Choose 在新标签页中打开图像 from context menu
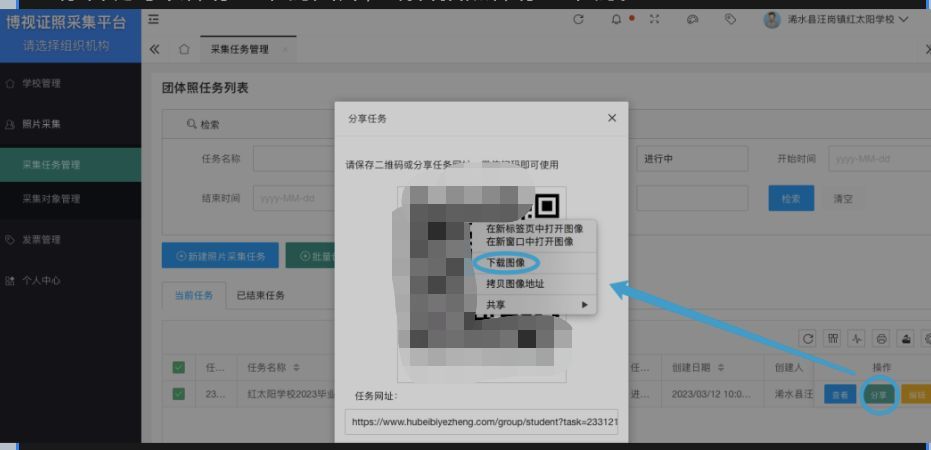The width and height of the screenshot is (931, 450). tap(534, 229)
